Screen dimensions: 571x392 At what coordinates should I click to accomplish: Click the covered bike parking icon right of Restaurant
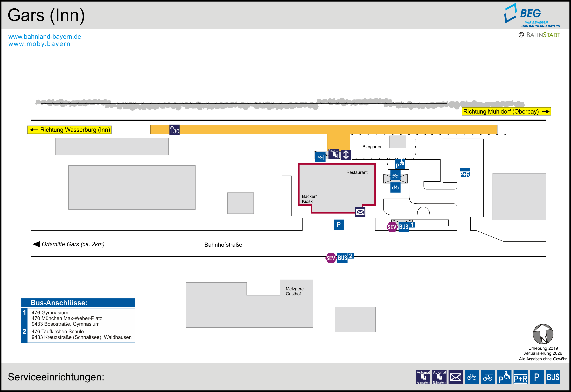pos(395,175)
